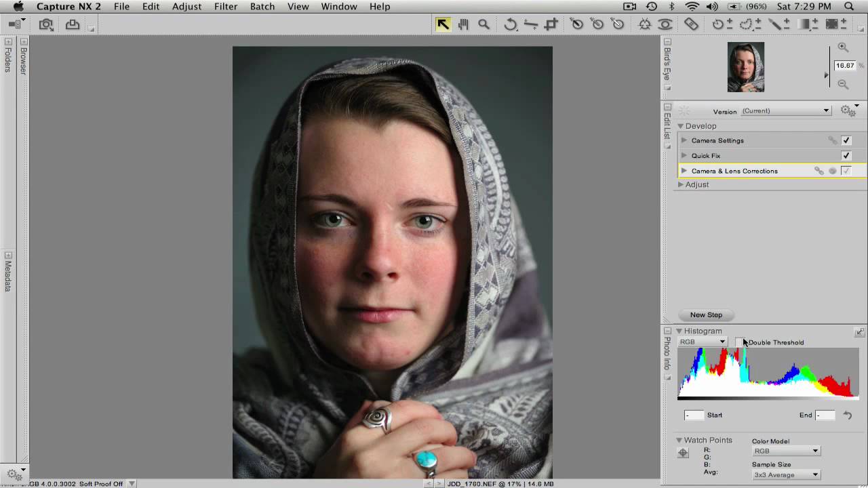This screenshot has height=488, width=868.
Task: Select the Hand pan tool
Action: [463, 24]
